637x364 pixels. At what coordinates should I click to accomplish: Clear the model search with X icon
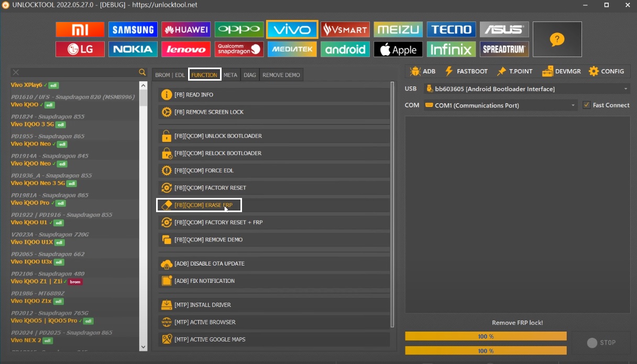[16, 72]
